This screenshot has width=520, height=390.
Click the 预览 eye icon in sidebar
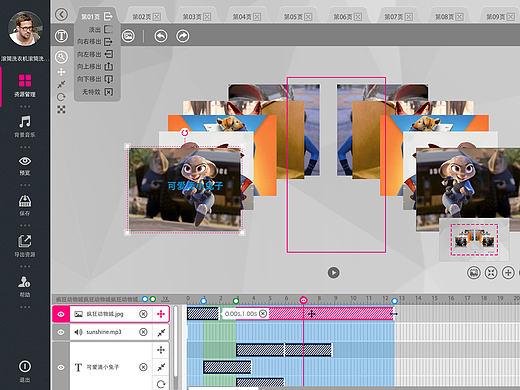[25, 166]
